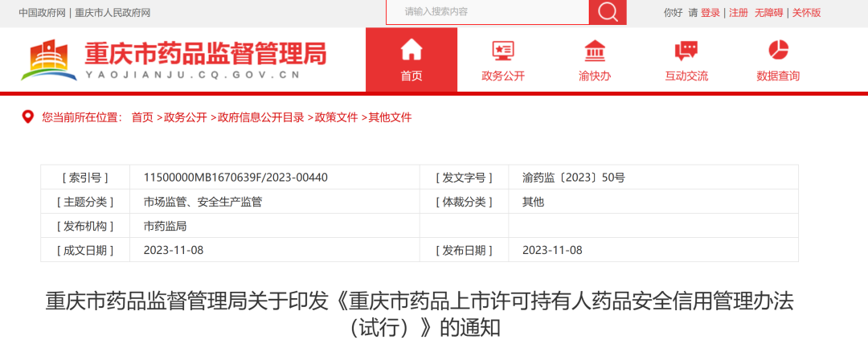Image resolution: width=868 pixels, height=348 pixels.
Task: Open the 数据查询 navigation tab
Action: click(x=778, y=59)
